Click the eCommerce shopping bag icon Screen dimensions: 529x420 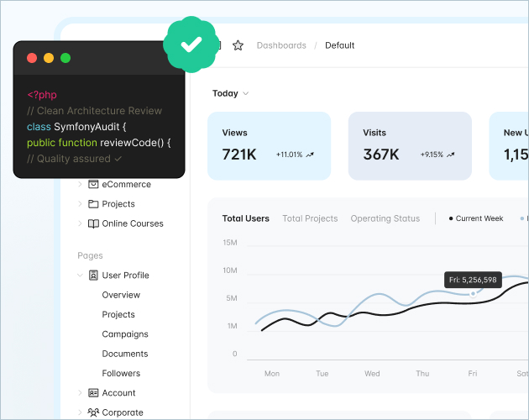93,184
